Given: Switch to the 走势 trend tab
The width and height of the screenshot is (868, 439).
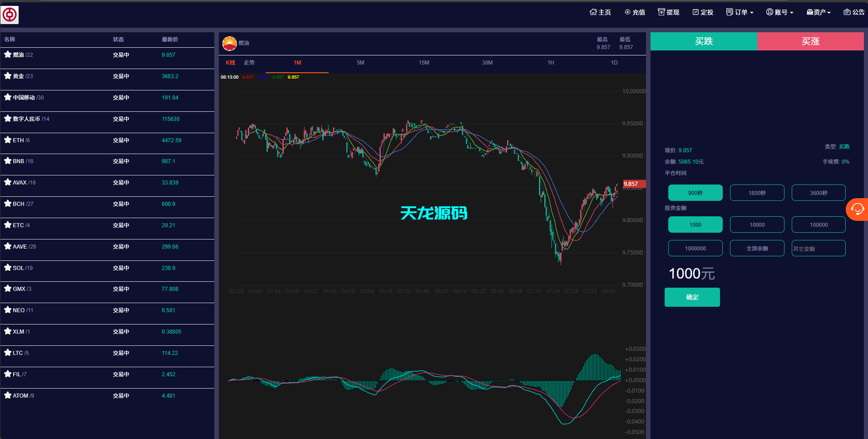Looking at the screenshot, I should coord(249,63).
